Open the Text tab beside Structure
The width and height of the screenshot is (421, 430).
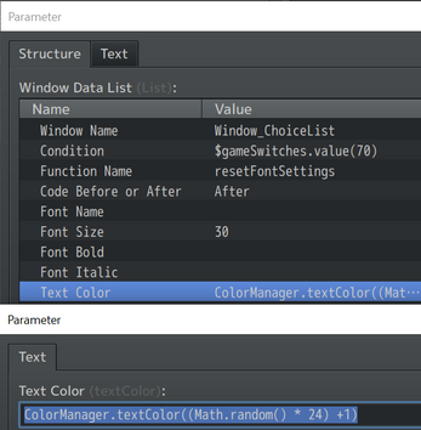pos(114,54)
